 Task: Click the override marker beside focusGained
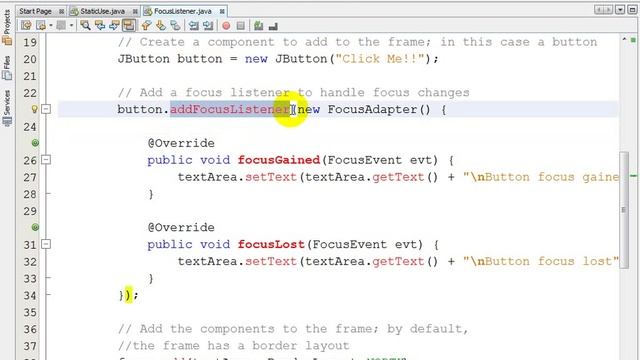click(35, 143)
